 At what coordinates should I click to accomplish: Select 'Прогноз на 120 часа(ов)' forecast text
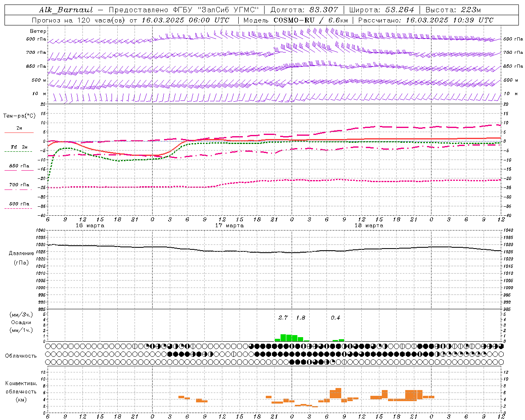(79, 20)
